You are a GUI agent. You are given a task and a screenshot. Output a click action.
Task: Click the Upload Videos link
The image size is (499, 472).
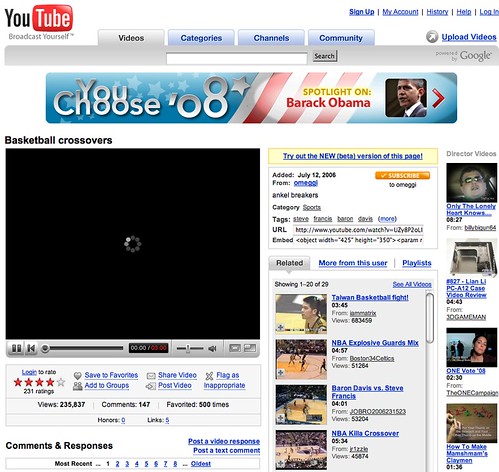tap(469, 37)
